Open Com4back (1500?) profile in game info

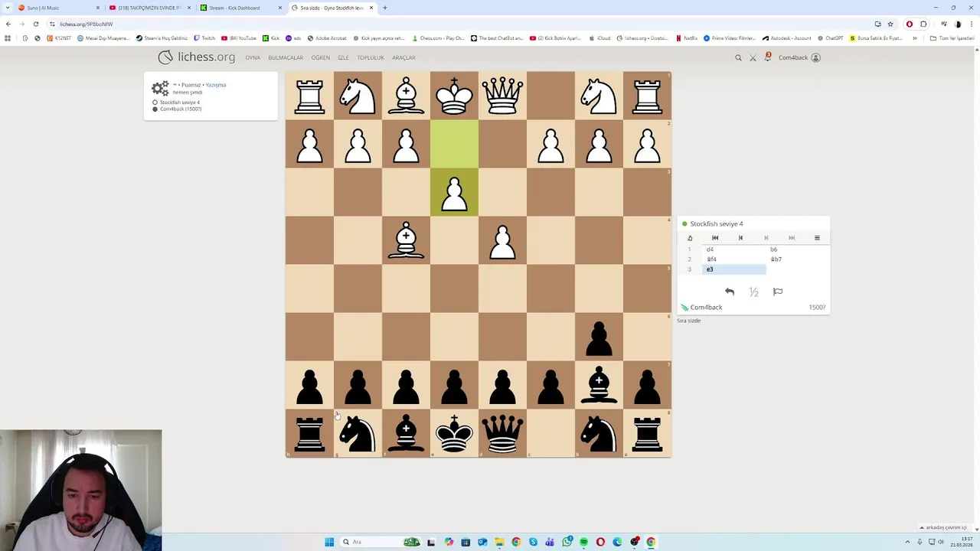181,109
